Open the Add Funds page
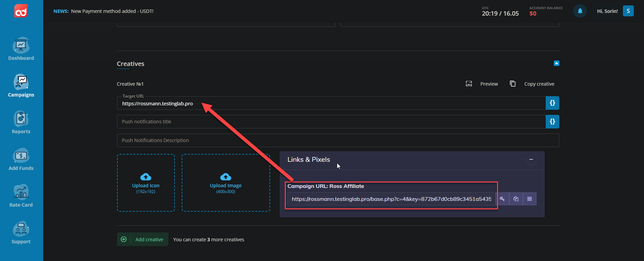644x261 pixels. pos(21,159)
